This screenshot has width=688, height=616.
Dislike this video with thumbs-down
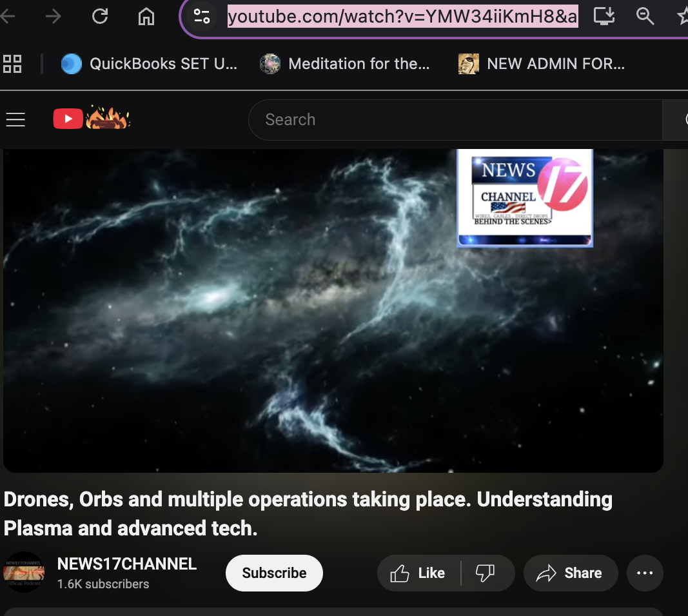(x=485, y=573)
